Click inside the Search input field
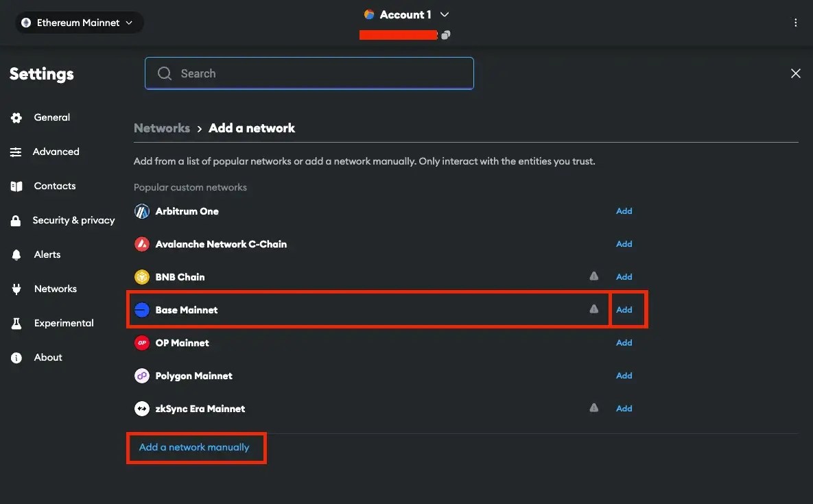 [309, 73]
